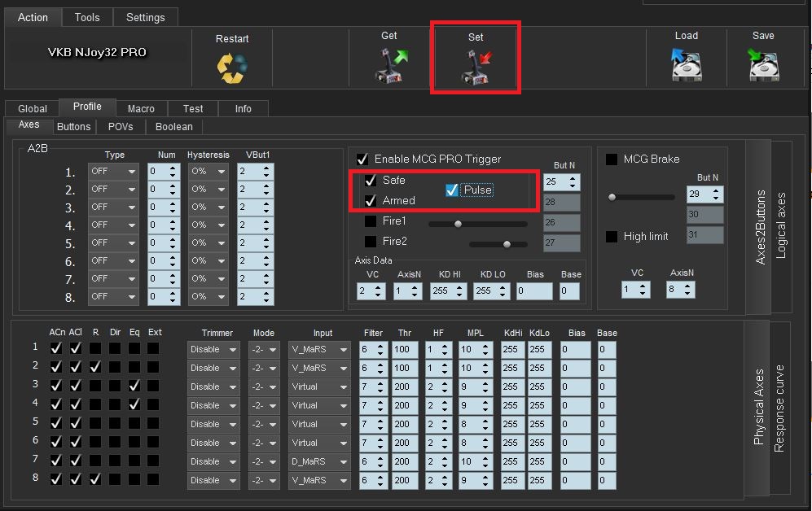Switch to the Macro tab

[x=141, y=108]
